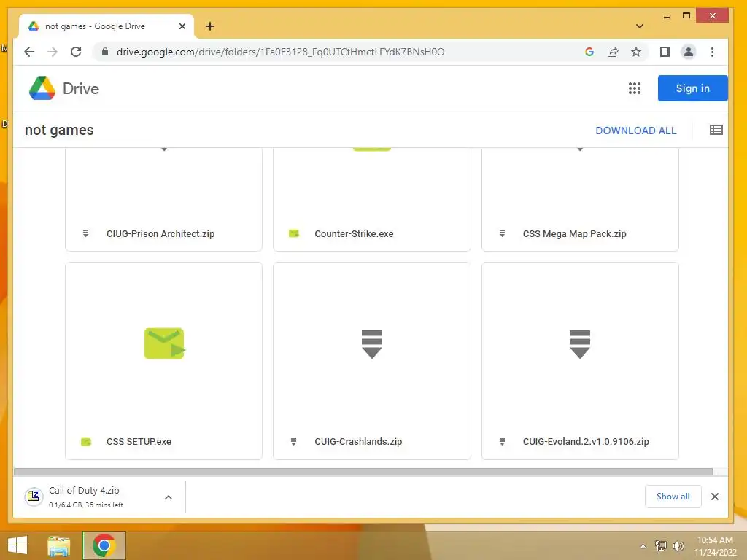Show hidden tray icons arrow
The width and height of the screenshot is (747, 560).
coord(643,546)
